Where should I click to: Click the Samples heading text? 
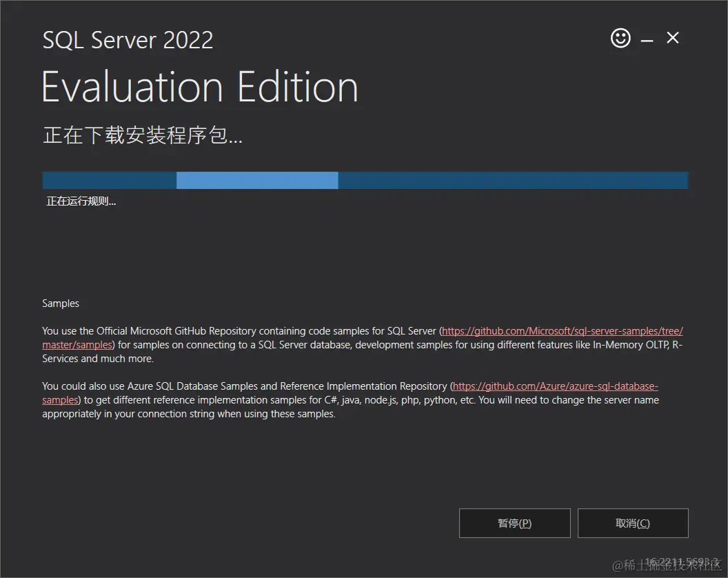point(61,303)
